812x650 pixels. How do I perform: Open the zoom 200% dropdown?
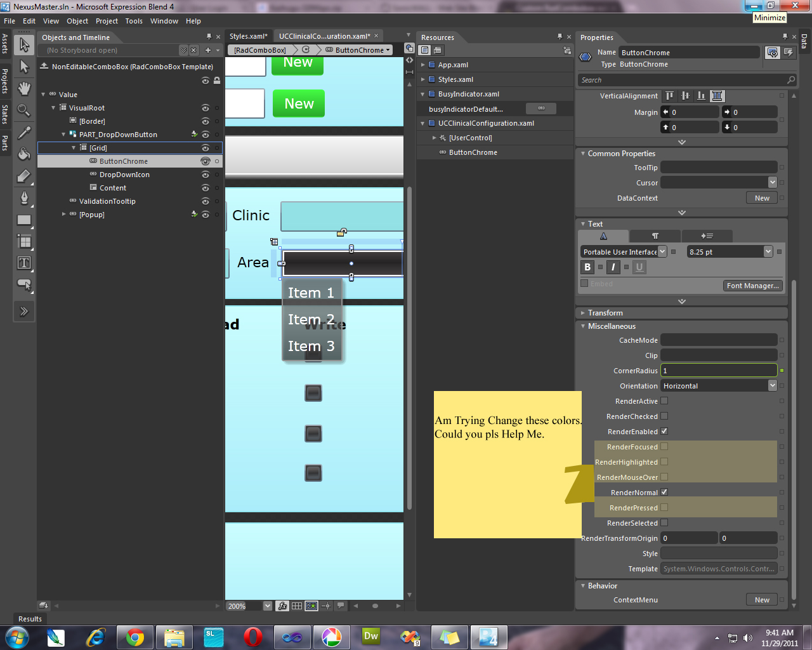[x=268, y=606]
